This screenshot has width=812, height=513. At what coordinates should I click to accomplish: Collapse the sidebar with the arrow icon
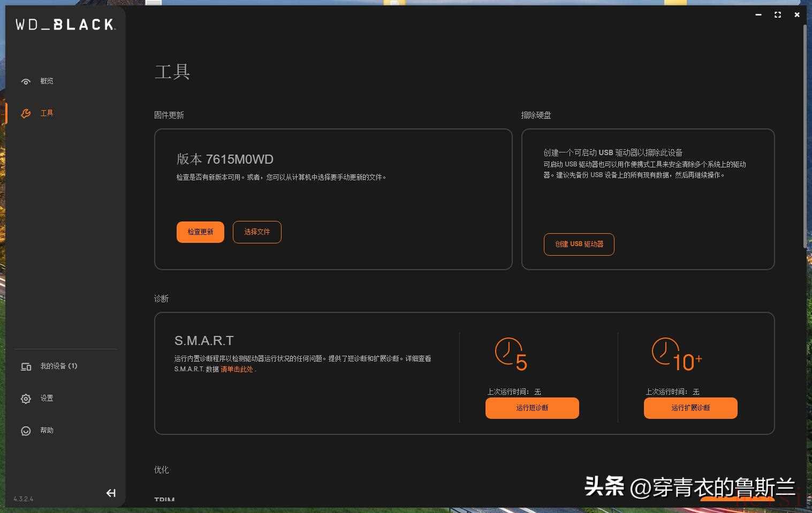[x=111, y=493]
